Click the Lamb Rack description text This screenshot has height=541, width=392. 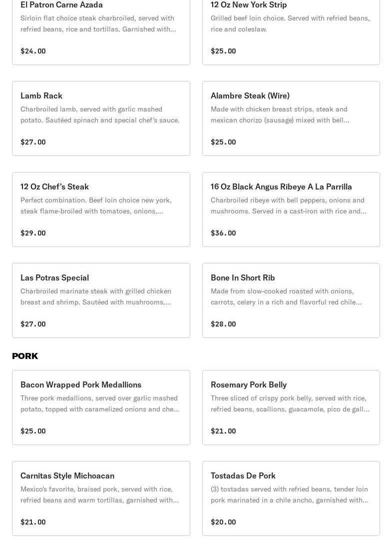[100, 114]
